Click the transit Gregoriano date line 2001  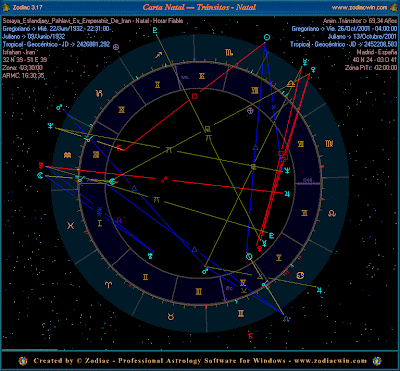coord(344,29)
